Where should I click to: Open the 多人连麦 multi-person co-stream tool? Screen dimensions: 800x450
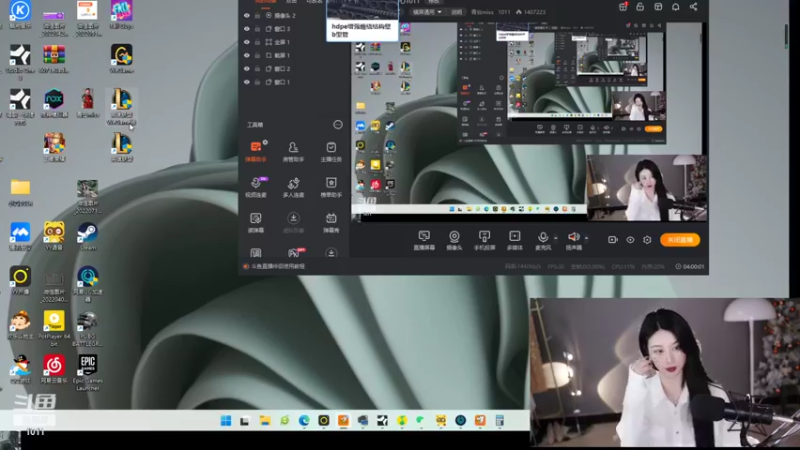[x=293, y=187]
